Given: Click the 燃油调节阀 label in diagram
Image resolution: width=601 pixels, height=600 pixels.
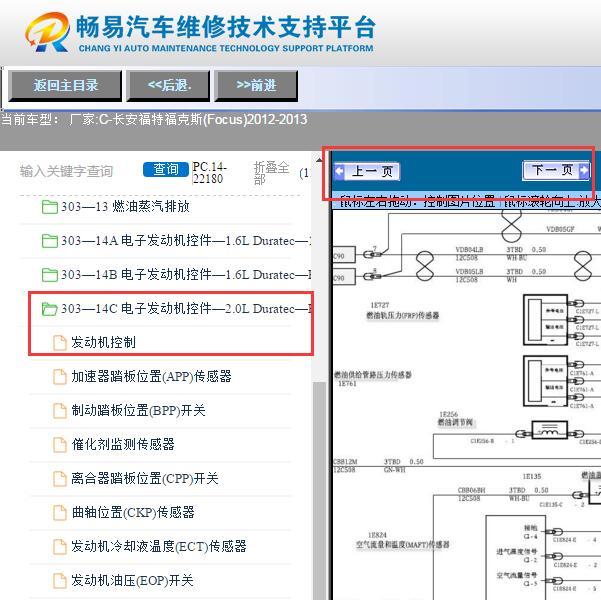Looking at the screenshot, I should 455,422.
